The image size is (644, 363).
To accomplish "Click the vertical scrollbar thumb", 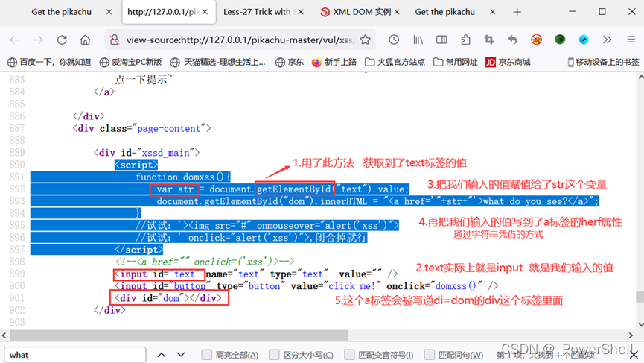I will point(640,297).
